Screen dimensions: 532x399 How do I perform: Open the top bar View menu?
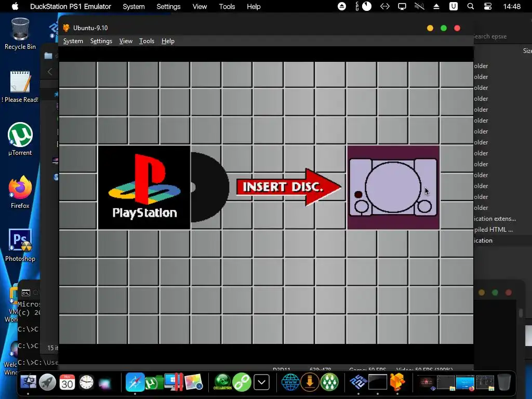coord(199,6)
